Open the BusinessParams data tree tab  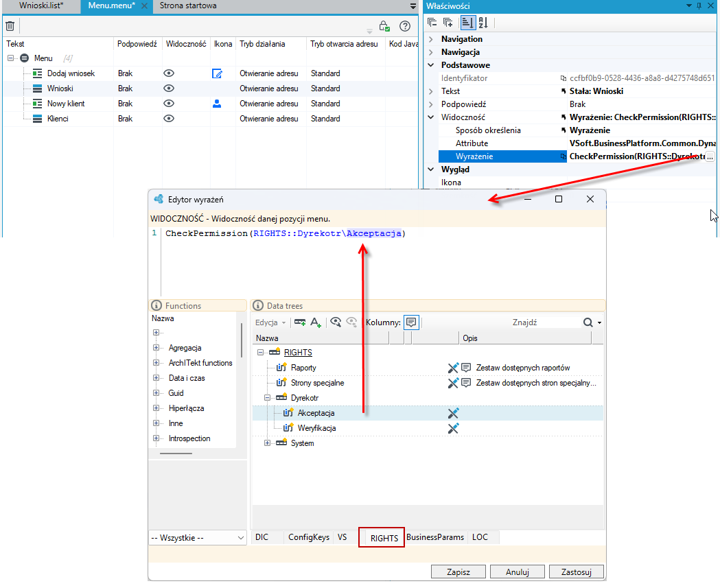[x=435, y=537]
